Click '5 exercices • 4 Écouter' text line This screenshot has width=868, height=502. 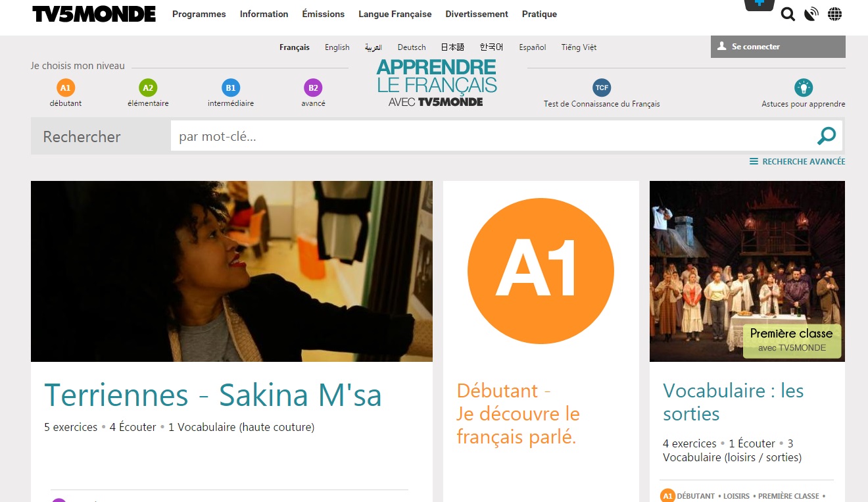179,427
